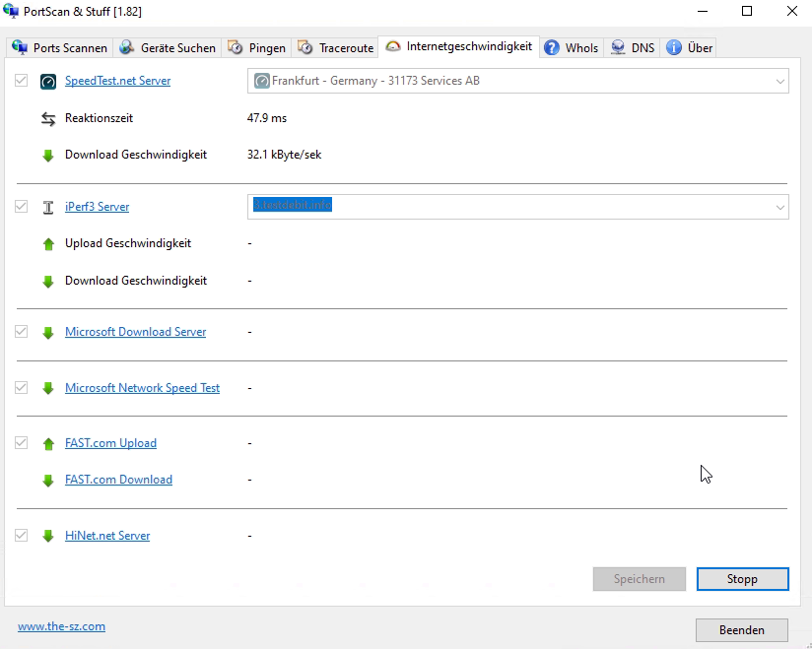Toggle the HiNet.net Server checkbox
Image resolution: width=812 pixels, height=649 pixels.
(x=22, y=536)
